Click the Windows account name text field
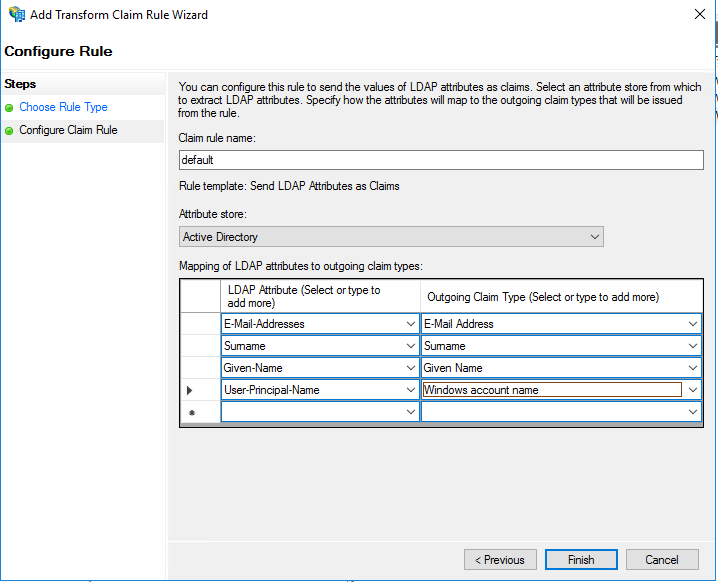718x582 pixels. point(552,390)
